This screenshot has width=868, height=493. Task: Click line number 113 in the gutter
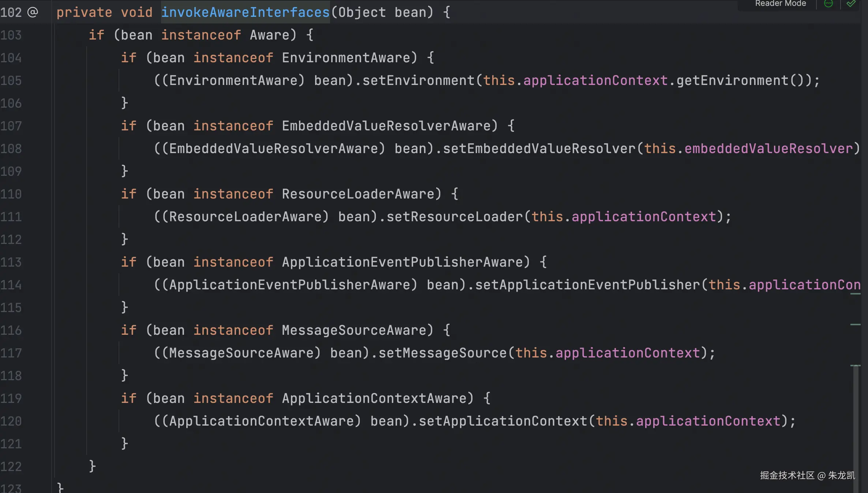[11, 262]
